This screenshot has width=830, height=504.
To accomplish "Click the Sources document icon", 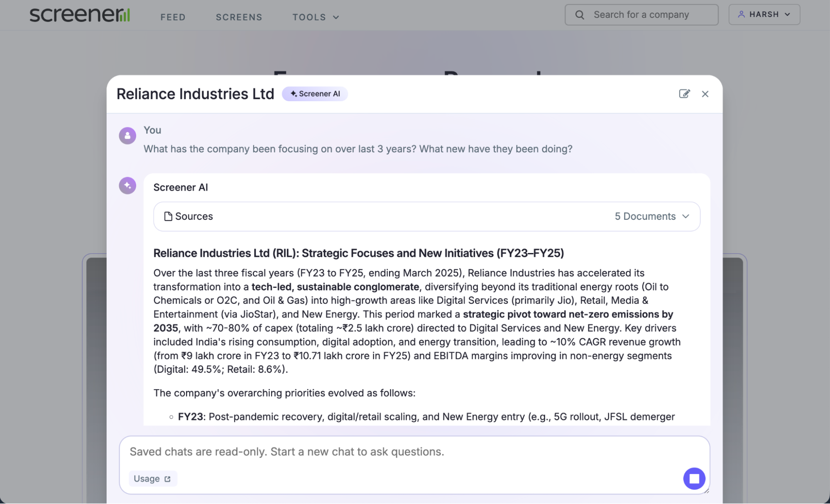I will [x=168, y=217].
